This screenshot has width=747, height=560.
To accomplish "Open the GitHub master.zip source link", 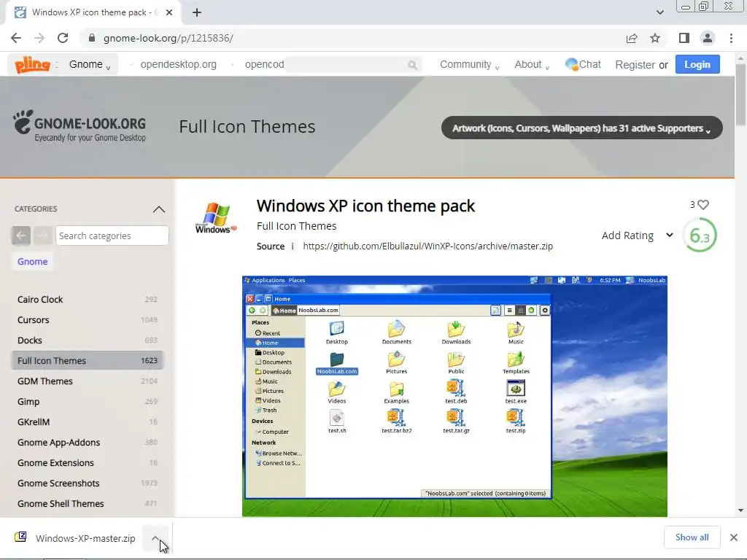I will point(427,246).
